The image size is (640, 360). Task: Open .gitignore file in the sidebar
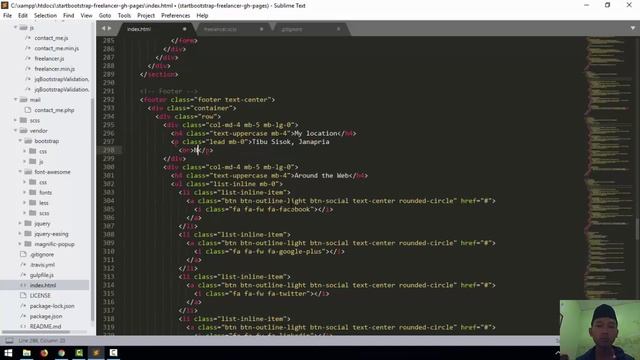point(42,254)
